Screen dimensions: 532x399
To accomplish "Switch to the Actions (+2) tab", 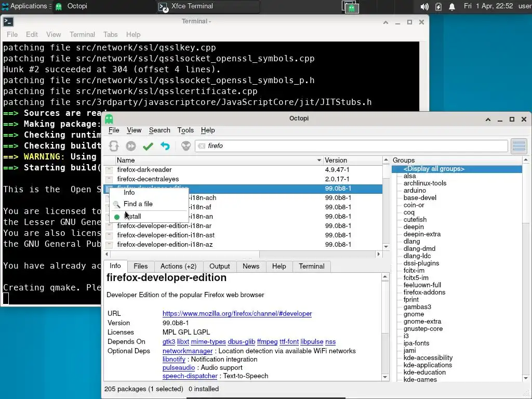I will click(x=179, y=267).
